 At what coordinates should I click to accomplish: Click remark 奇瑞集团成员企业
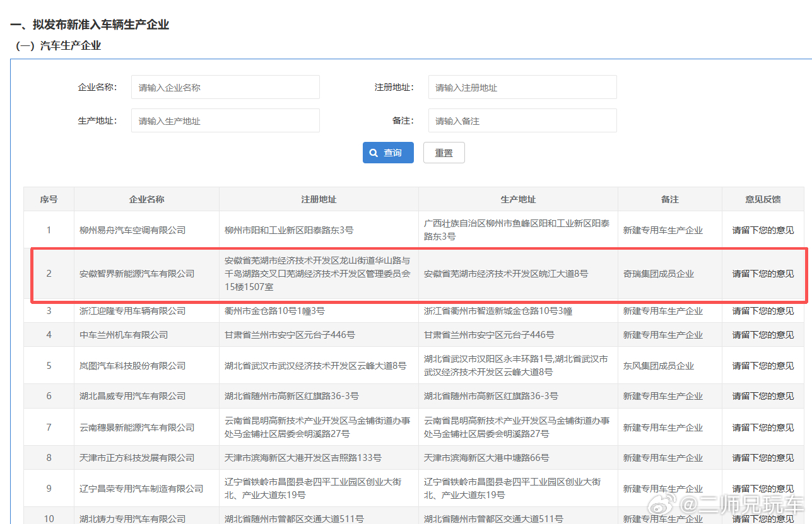[659, 274]
